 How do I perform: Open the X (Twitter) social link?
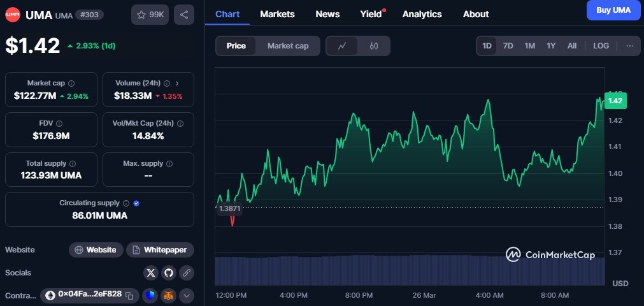(x=151, y=273)
